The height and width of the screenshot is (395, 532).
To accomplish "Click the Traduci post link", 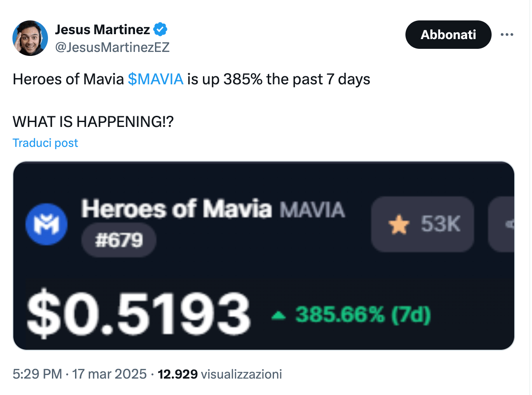I will 45,143.
